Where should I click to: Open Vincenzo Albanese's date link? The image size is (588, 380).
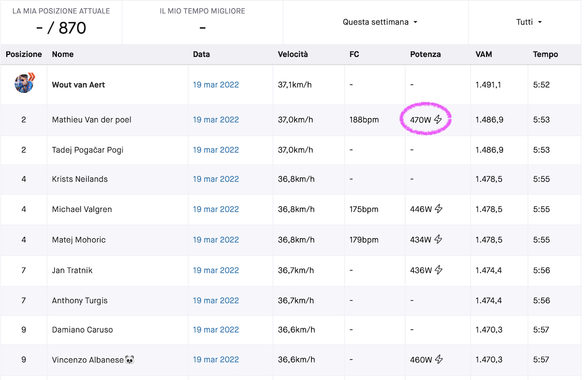[x=216, y=359]
